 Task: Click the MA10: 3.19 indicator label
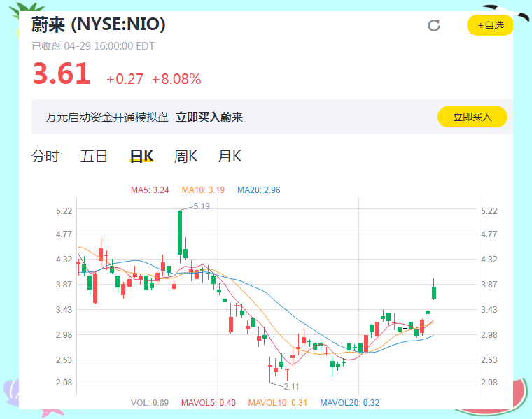203,190
